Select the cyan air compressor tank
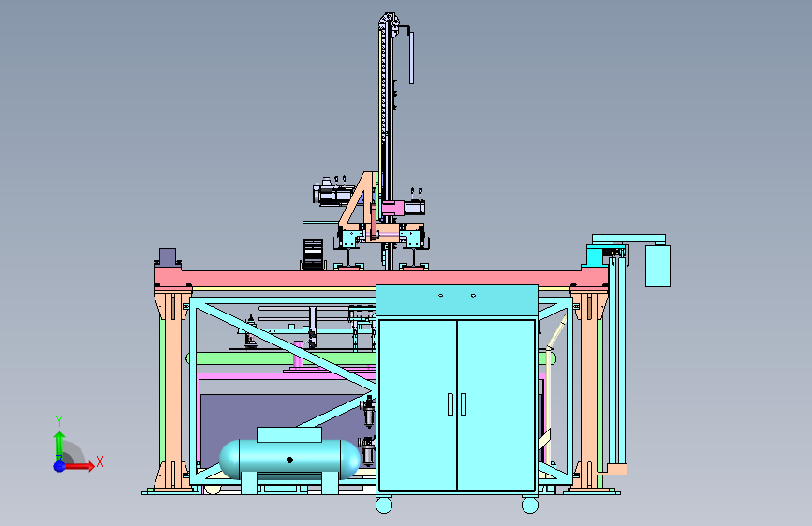The height and width of the screenshot is (526, 812). coord(289,460)
